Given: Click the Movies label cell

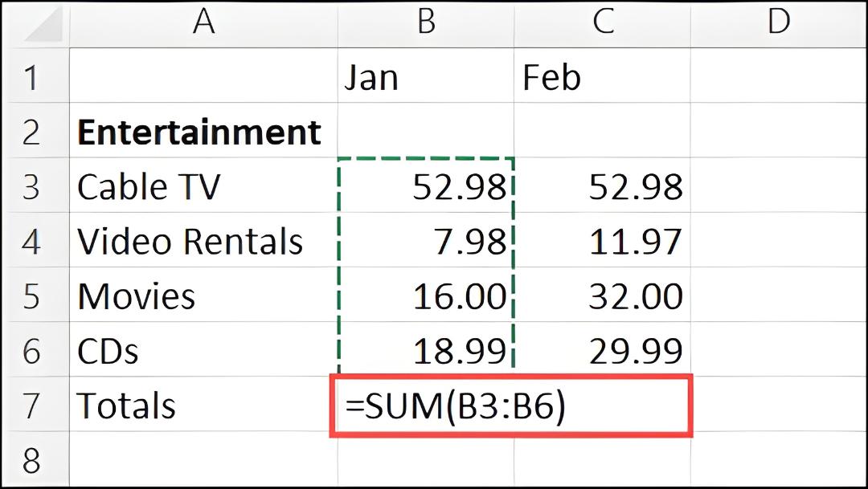Looking at the screenshot, I should point(203,295).
